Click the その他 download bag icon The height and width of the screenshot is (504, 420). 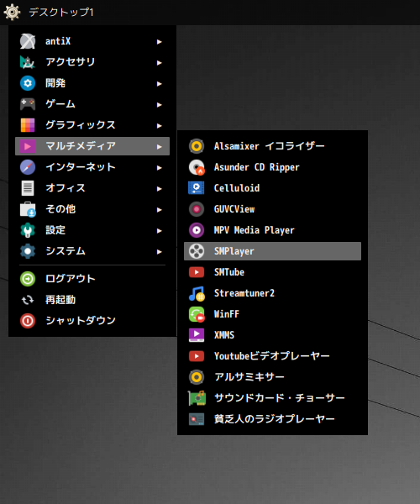pos(28,209)
